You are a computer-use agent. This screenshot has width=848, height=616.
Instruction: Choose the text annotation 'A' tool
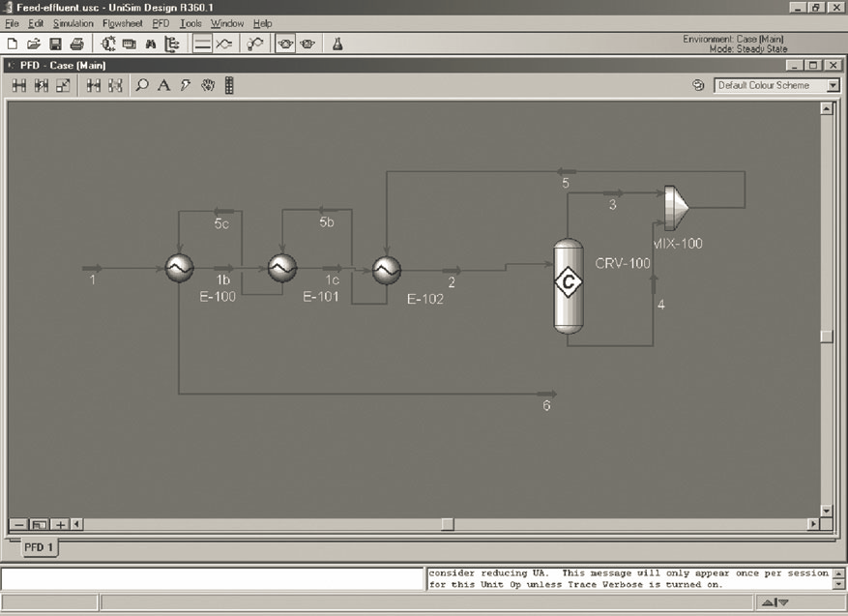coord(163,86)
